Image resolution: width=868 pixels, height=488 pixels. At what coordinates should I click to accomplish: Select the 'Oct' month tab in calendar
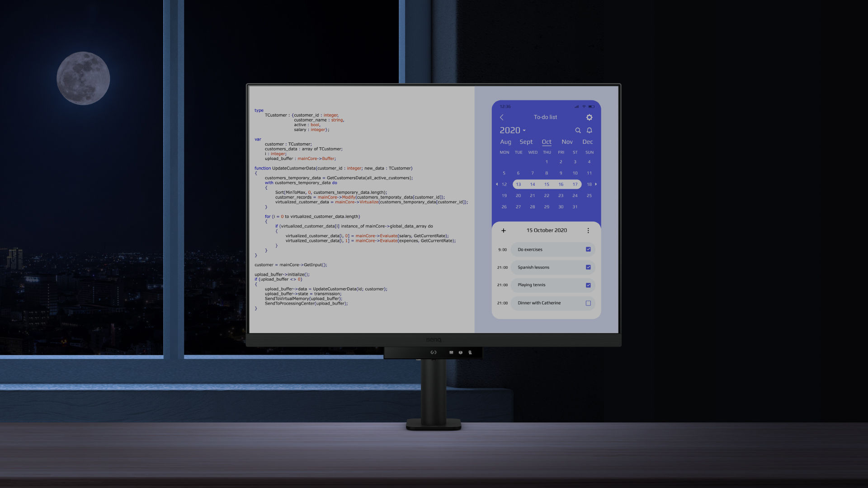(x=546, y=141)
